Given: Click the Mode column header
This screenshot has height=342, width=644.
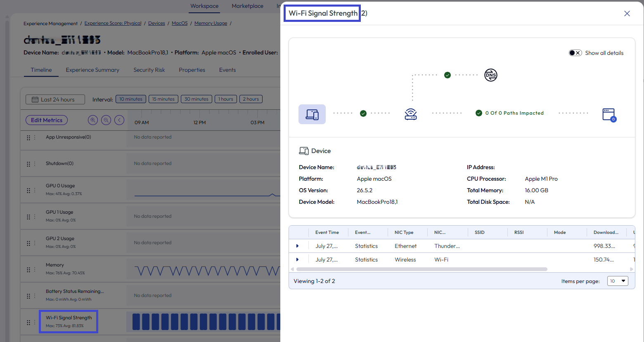Looking at the screenshot, I should pyautogui.click(x=560, y=232).
